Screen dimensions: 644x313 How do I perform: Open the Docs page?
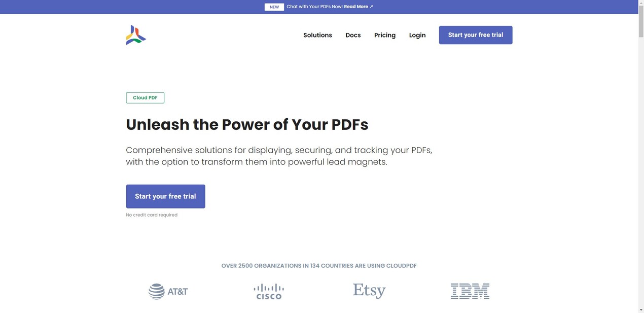(x=353, y=35)
